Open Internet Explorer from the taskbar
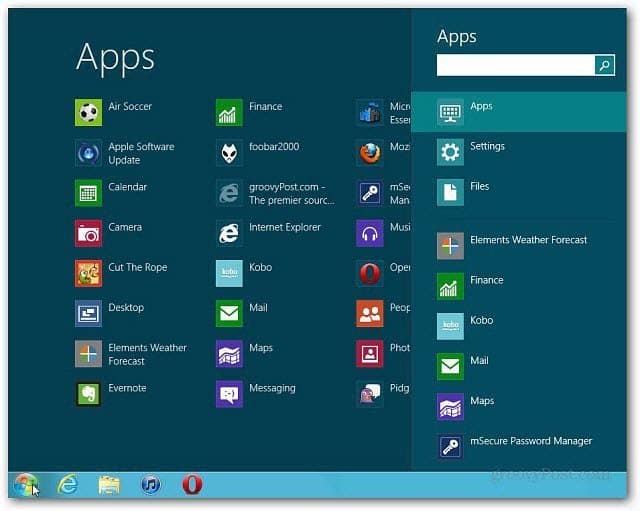The image size is (640, 511). point(68,484)
